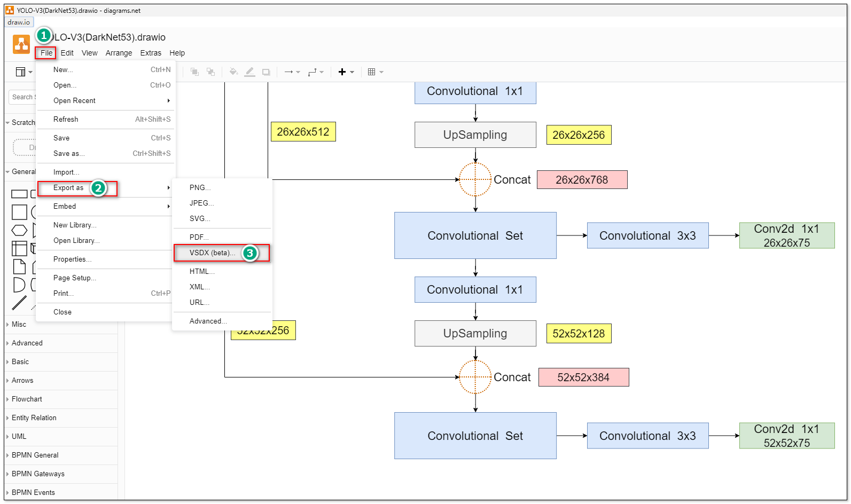Select the pink 26x26x768 label box
The image size is (851, 504).
(582, 180)
